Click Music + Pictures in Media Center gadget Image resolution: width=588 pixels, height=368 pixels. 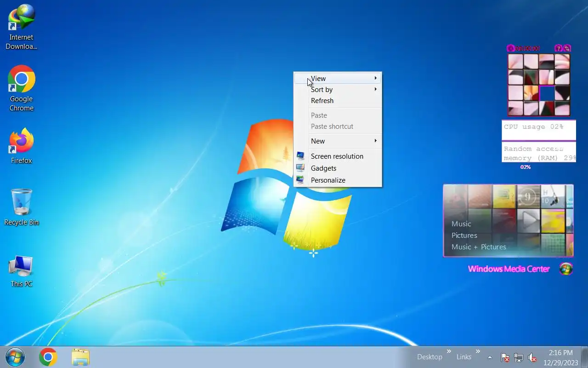click(x=479, y=247)
